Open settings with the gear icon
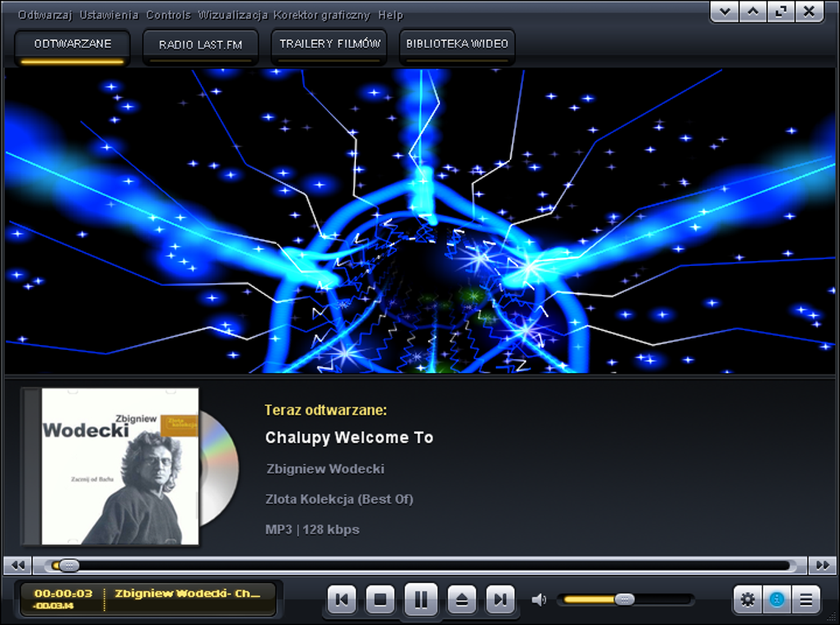 (x=748, y=599)
